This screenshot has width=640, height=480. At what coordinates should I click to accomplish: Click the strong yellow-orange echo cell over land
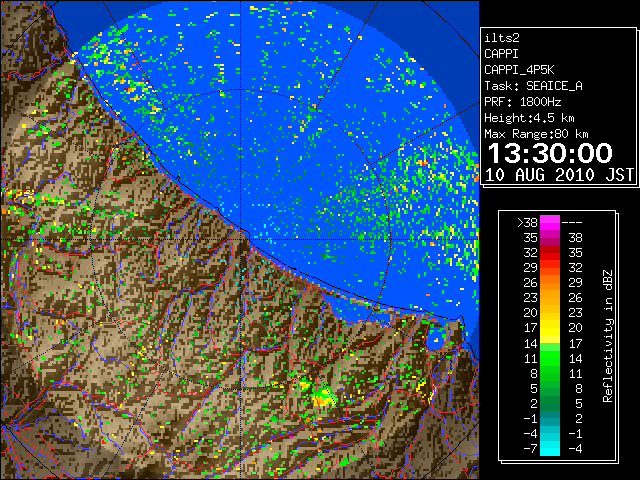pos(323,397)
